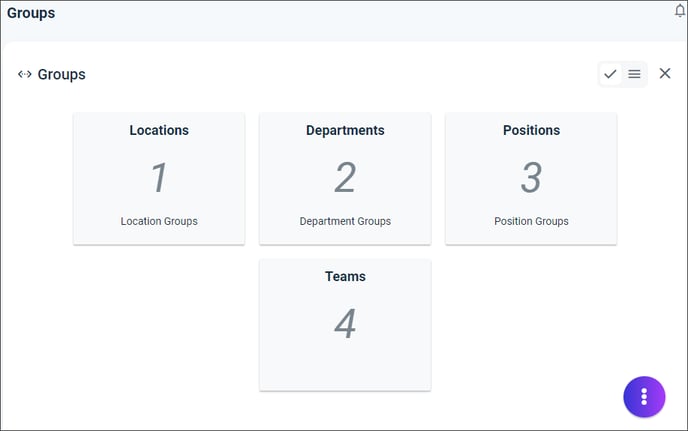
Task: Click the Groups panel heading text
Action: [61, 75]
